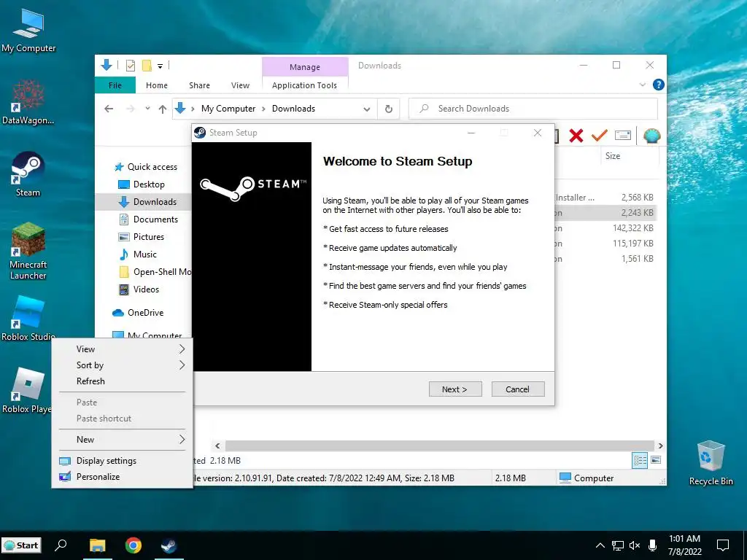Screen dimensions: 747x560
Task: Click the network tray icon
Action: click(618, 545)
